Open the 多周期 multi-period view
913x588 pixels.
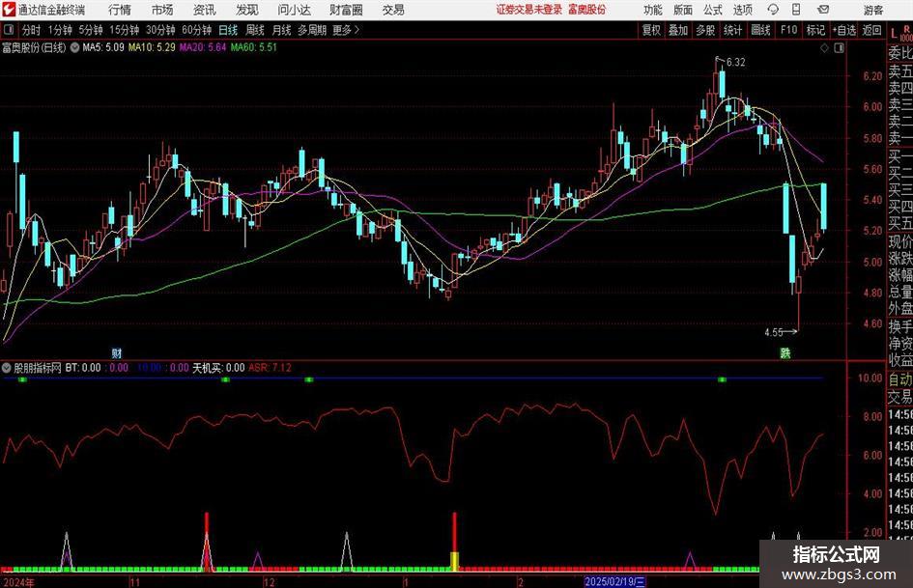[312, 30]
